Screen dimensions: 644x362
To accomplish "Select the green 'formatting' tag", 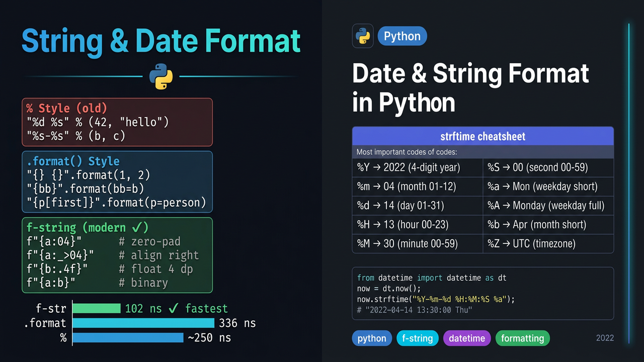I will tap(522, 338).
